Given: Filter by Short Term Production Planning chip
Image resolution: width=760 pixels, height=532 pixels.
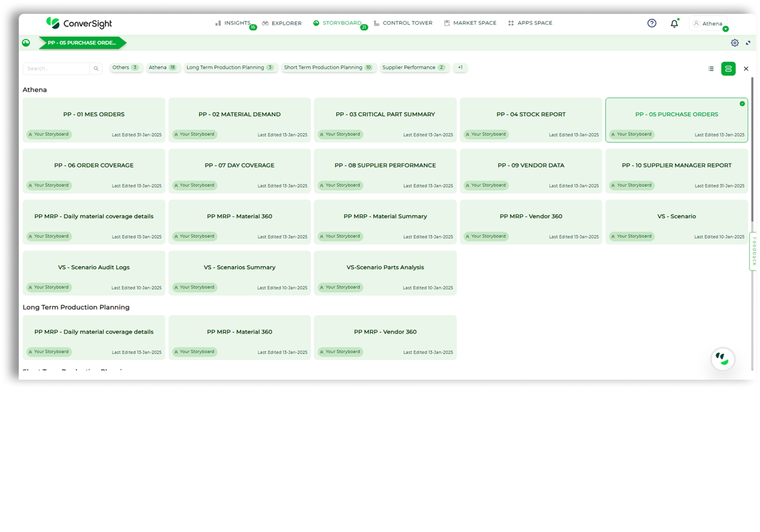Looking at the screenshot, I should 329,67.
